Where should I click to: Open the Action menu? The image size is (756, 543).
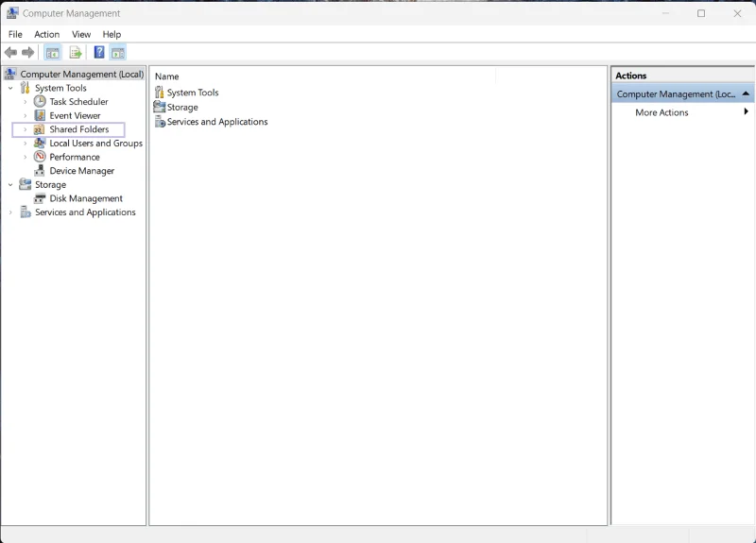click(x=46, y=34)
